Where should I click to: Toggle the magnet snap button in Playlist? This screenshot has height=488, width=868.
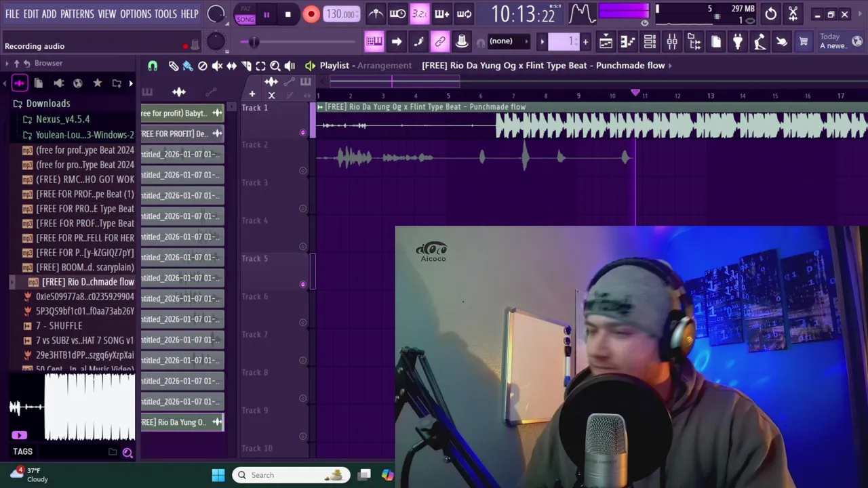153,66
